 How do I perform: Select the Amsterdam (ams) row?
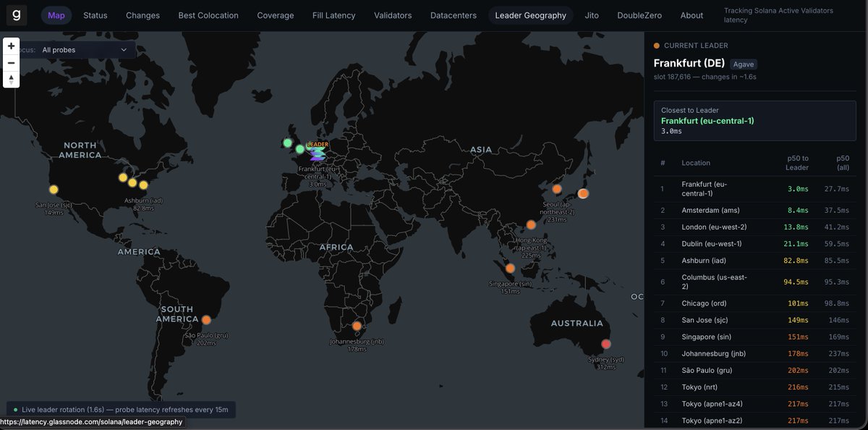tap(754, 211)
